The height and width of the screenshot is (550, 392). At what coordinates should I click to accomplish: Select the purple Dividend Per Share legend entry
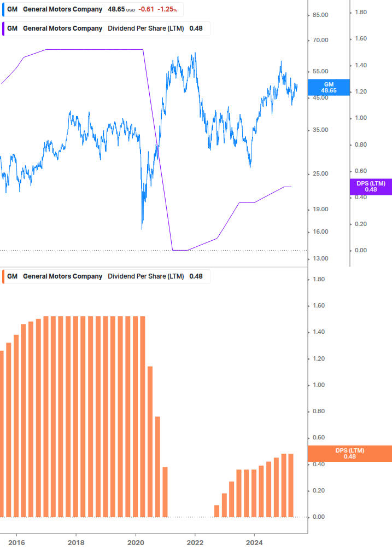(x=106, y=29)
